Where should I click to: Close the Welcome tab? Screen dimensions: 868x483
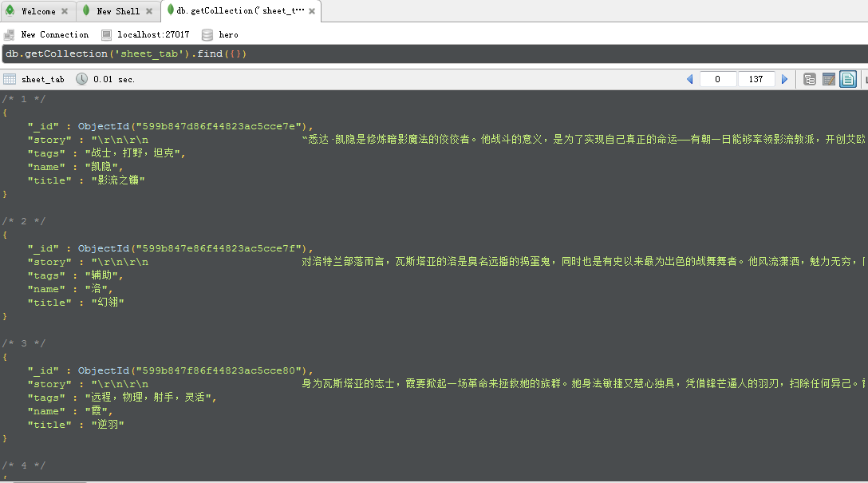(65, 11)
